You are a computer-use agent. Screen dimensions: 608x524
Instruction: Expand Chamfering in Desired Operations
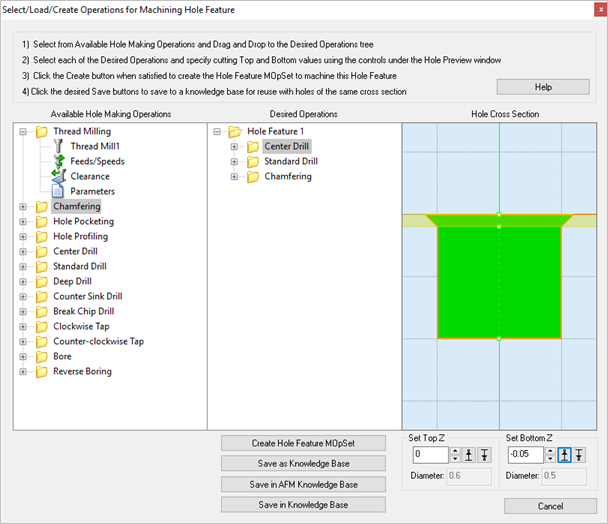[x=234, y=176]
